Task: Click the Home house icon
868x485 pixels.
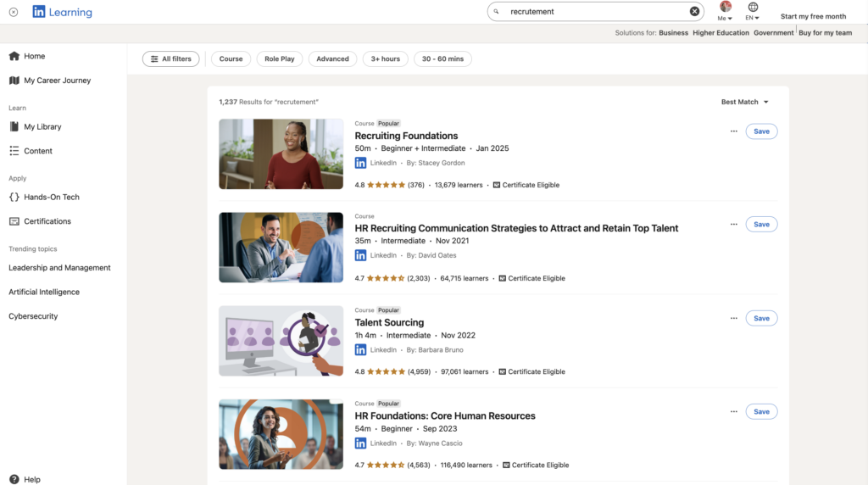Action: [x=14, y=56]
